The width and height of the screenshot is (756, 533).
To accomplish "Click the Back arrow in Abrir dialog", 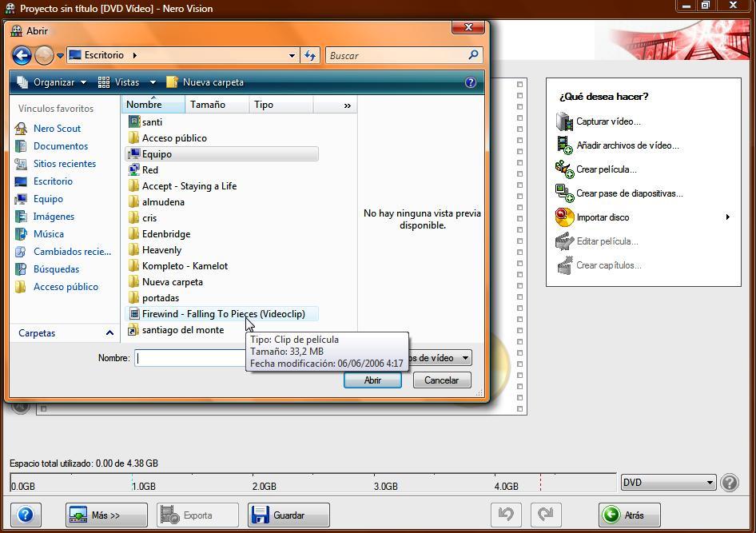I will [22, 55].
